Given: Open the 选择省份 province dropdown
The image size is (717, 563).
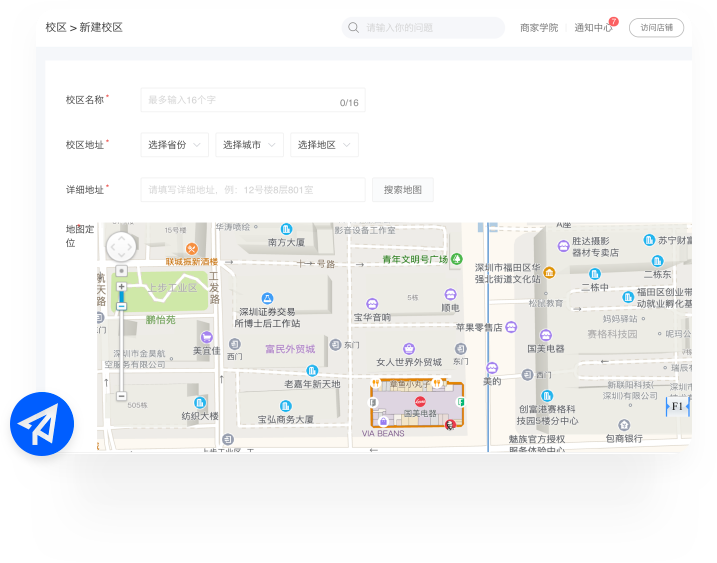Looking at the screenshot, I should (x=174, y=145).
